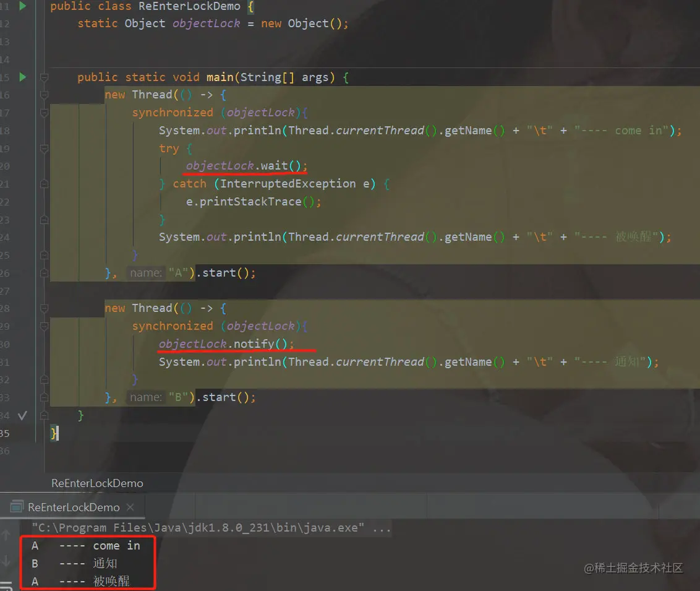Click the first .start() call after name "A"
This screenshot has height=591, width=700.
click(226, 272)
